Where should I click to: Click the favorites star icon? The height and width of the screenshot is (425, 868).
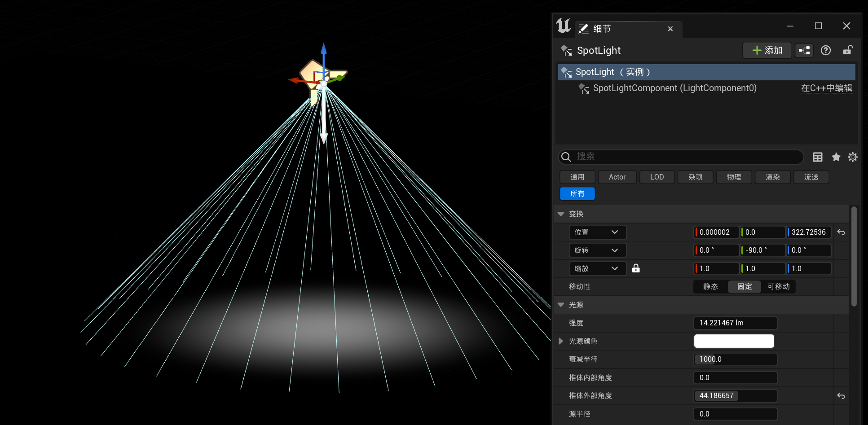coord(836,157)
